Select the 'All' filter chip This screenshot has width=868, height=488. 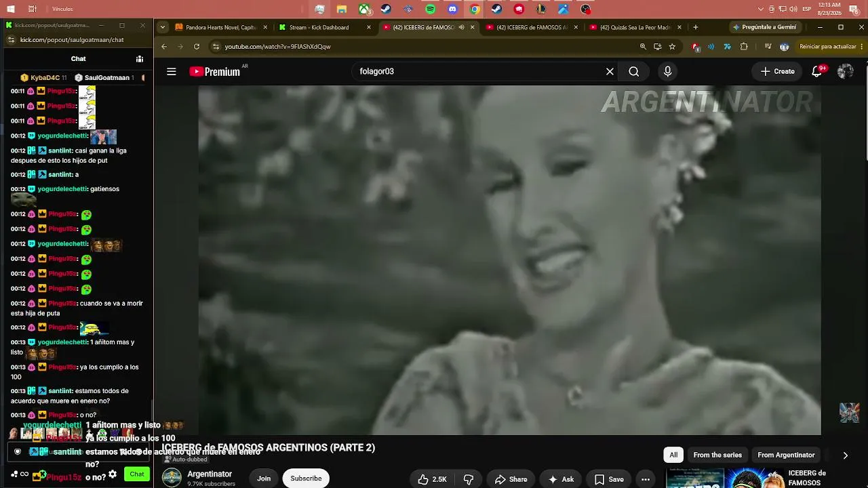tap(673, 455)
